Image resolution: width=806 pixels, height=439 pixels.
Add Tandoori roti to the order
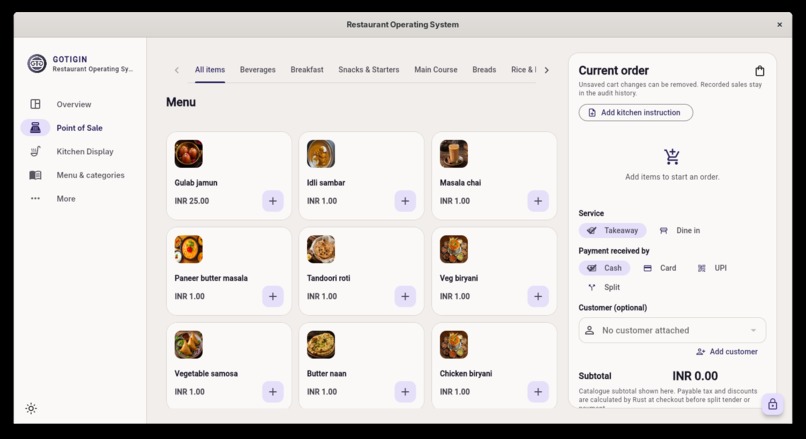coord(405,297)
